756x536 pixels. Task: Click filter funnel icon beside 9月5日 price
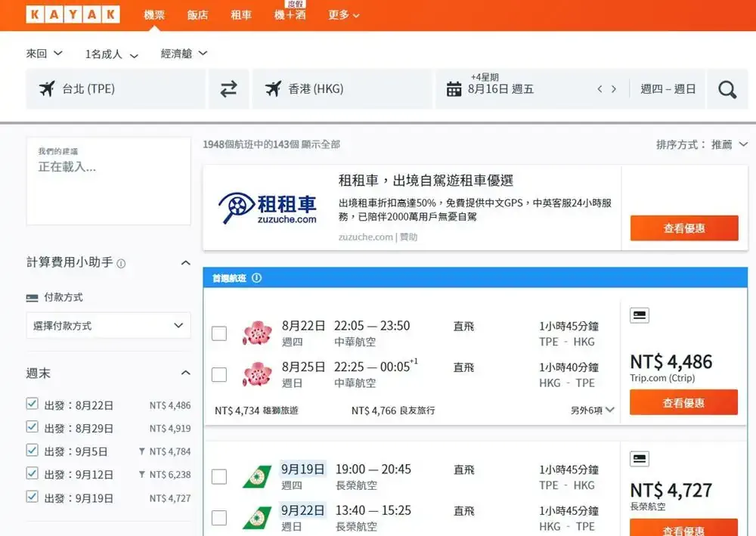(x=142, y=451)
